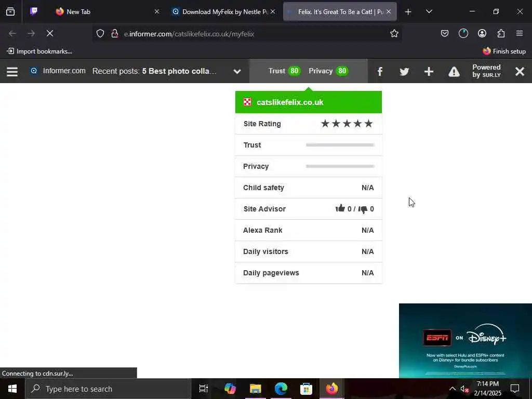
Task: Click the Privacy progress bar
Action: pyautogui.click(x=340, y=166)
